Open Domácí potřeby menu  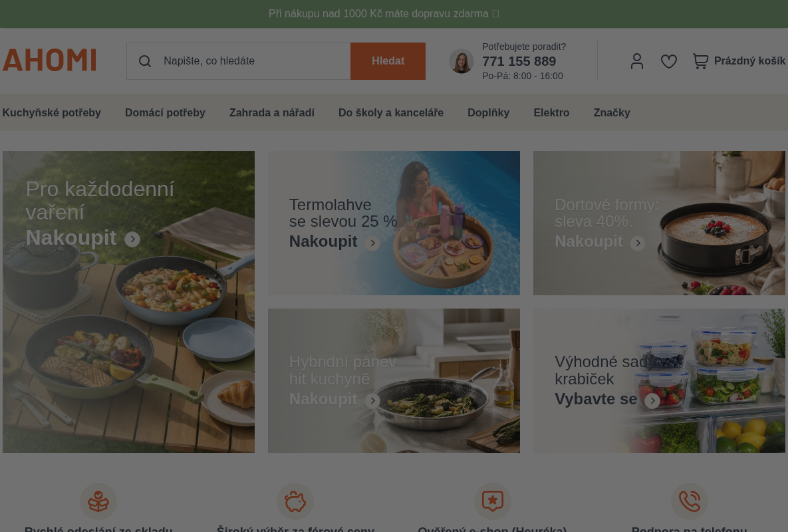[x=165, y=113]
